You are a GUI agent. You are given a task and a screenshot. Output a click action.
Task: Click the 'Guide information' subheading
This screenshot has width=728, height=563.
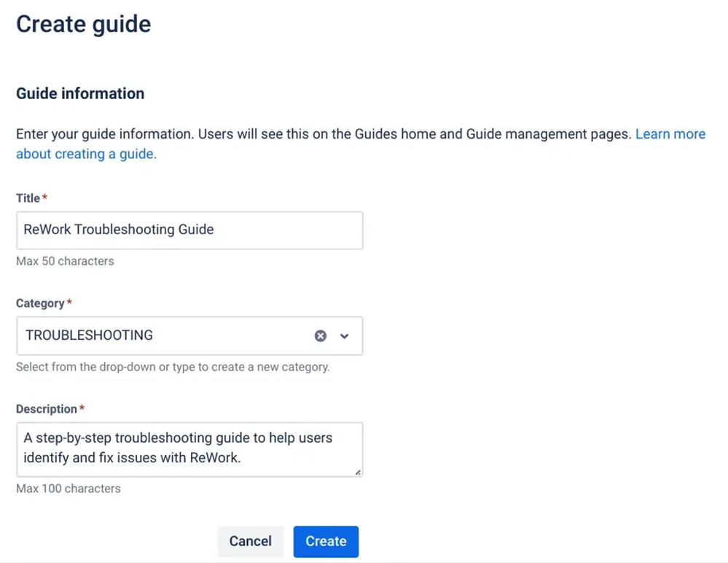tap(80, 93)
